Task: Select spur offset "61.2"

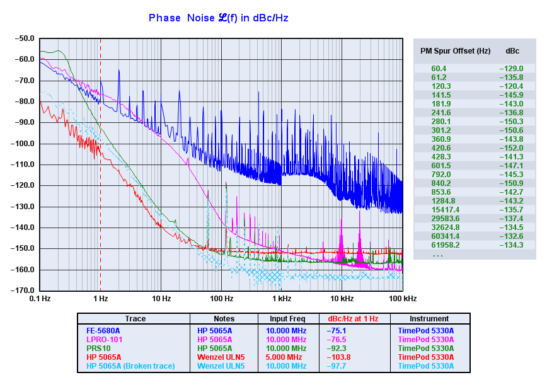Action: click(x=439, y=78)
